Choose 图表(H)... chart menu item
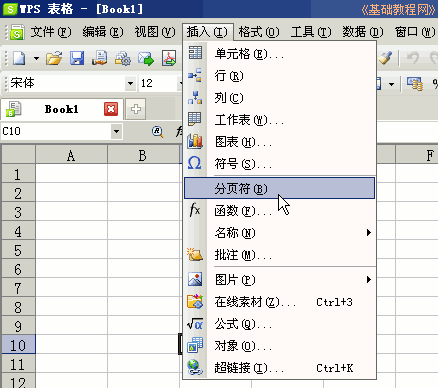This screenshot has height=388, width=438. [x=279, y=142]
